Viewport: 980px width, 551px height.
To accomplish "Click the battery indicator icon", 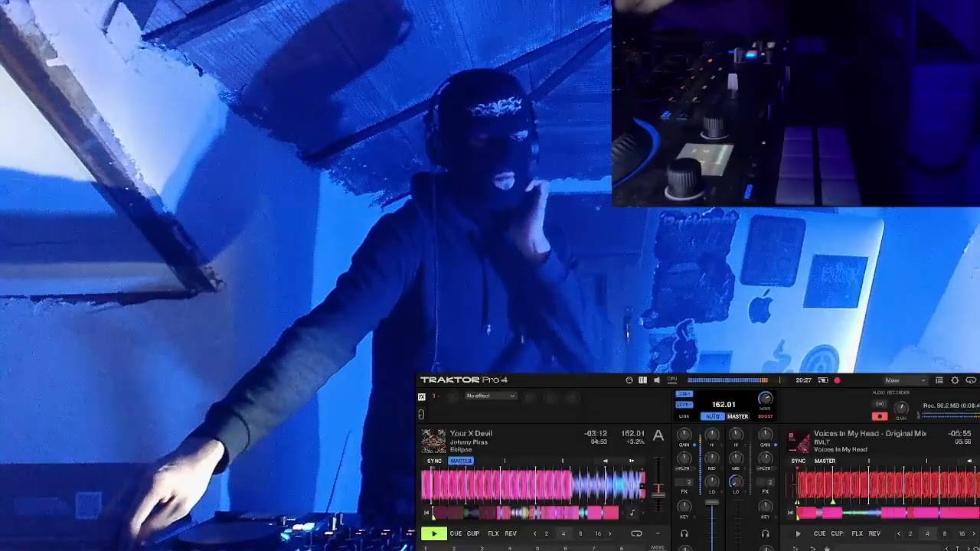I will point(823,380).
